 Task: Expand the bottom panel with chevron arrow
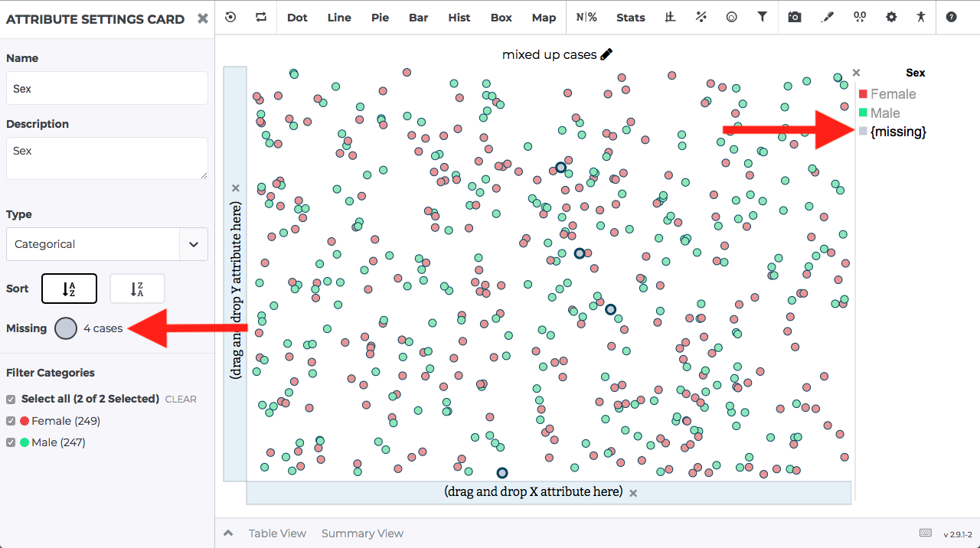pos(228,533)
